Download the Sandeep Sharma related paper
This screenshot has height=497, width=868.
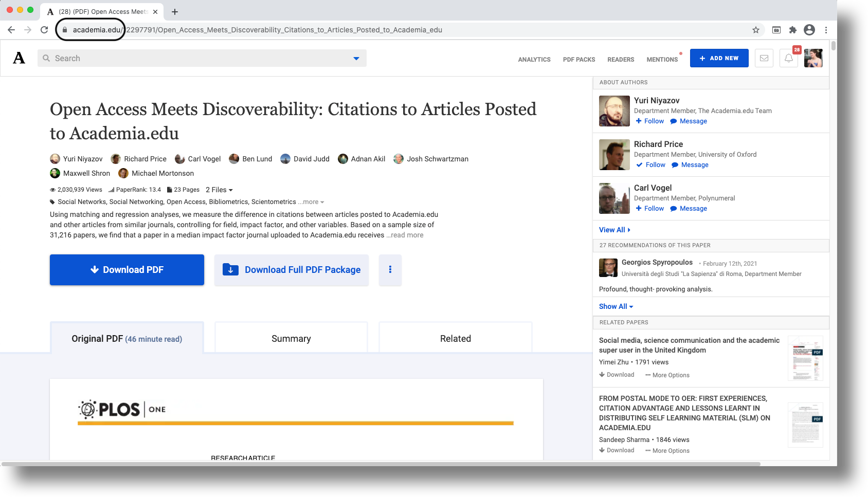[617, 450]
